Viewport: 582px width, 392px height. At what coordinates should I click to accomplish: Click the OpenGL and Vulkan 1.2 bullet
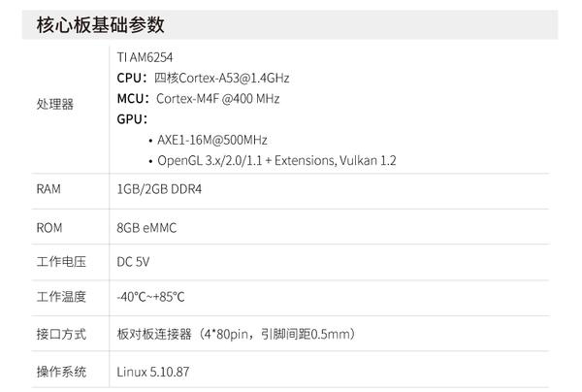click(275, 160)
